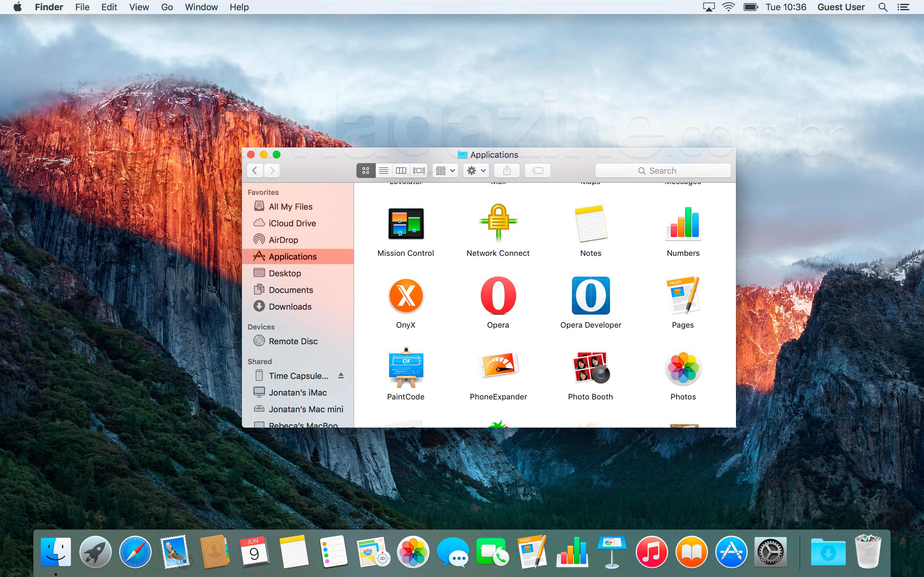
Task: Open Mission Control app
Action: [405, 224]
